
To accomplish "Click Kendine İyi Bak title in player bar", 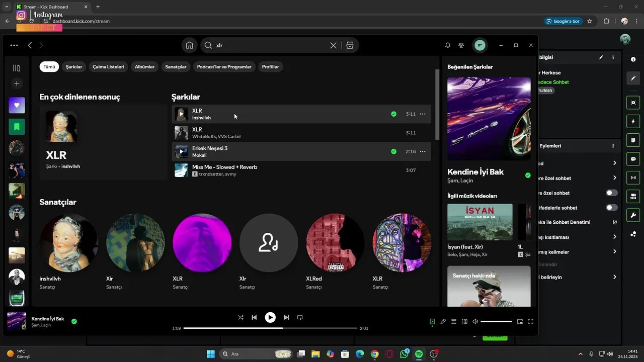I will [48, 319].
